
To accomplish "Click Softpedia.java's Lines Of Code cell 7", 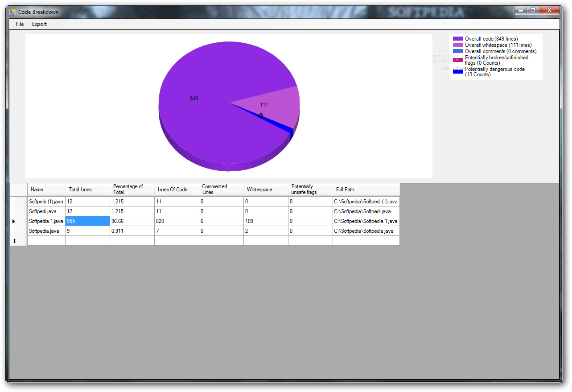I will coord(177,231).
